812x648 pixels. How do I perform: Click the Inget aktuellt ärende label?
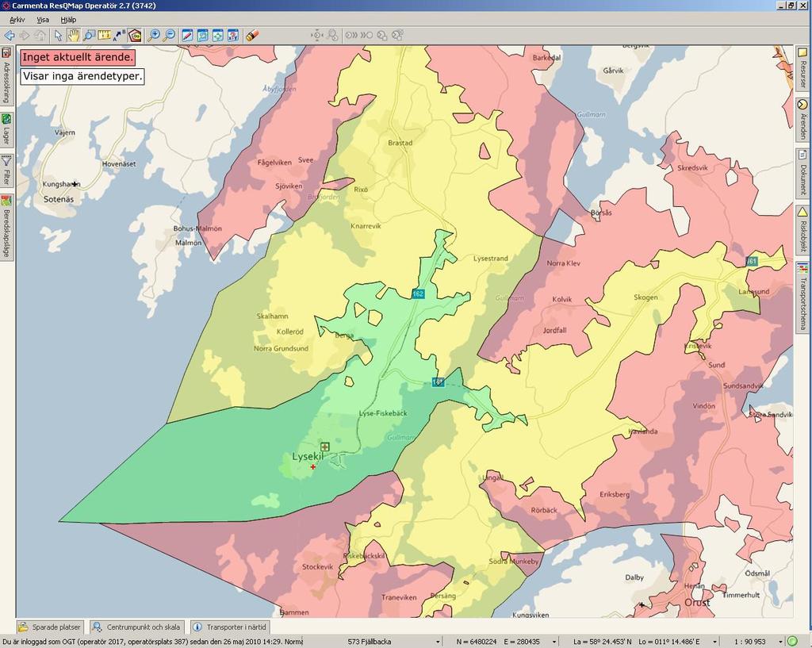tap(78, 57)
